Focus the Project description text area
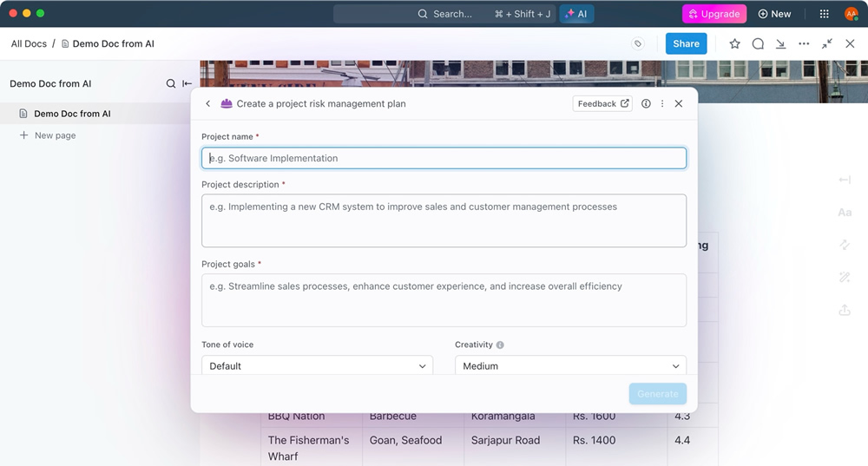Image resolution: width=868 pixels, height=466 pixels. [x=444, y=220]
